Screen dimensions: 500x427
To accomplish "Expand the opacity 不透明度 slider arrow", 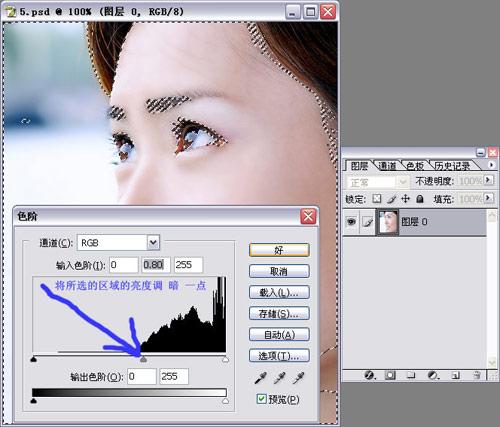I will click(488, 180).
